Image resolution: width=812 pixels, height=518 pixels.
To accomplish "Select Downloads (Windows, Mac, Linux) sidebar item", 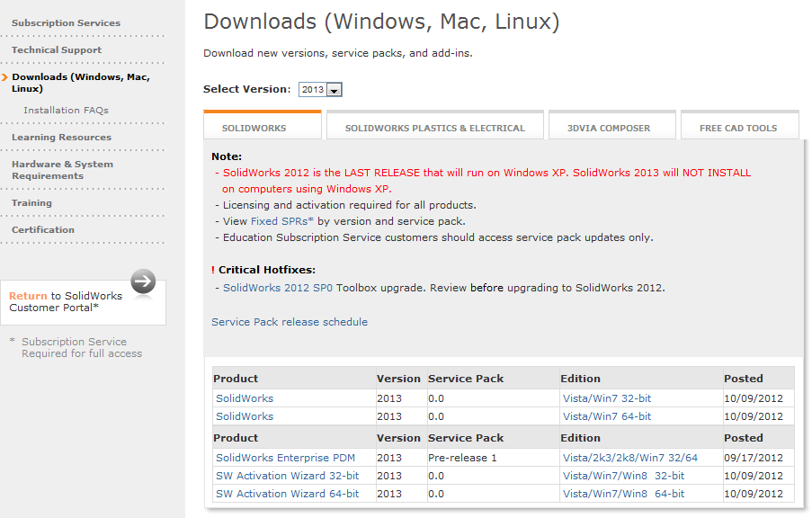I will click(81, 83).
